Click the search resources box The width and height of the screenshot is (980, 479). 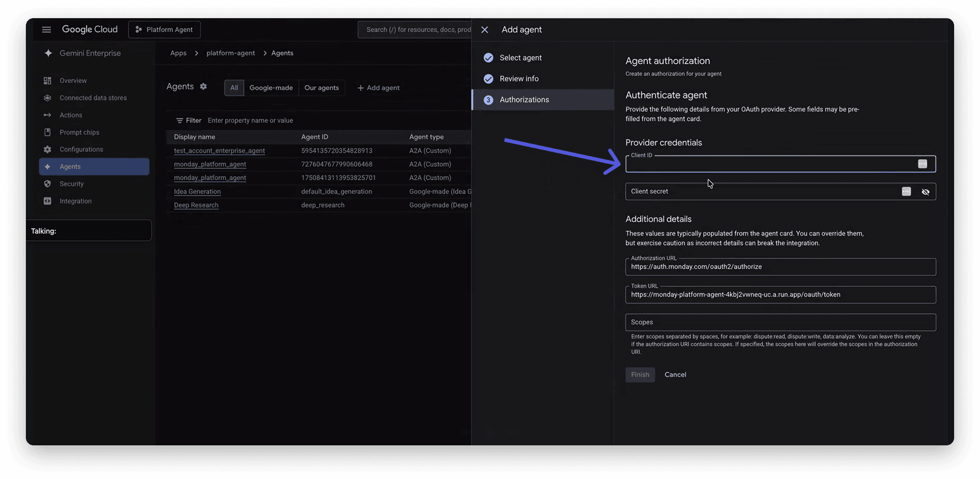point(414,30)
